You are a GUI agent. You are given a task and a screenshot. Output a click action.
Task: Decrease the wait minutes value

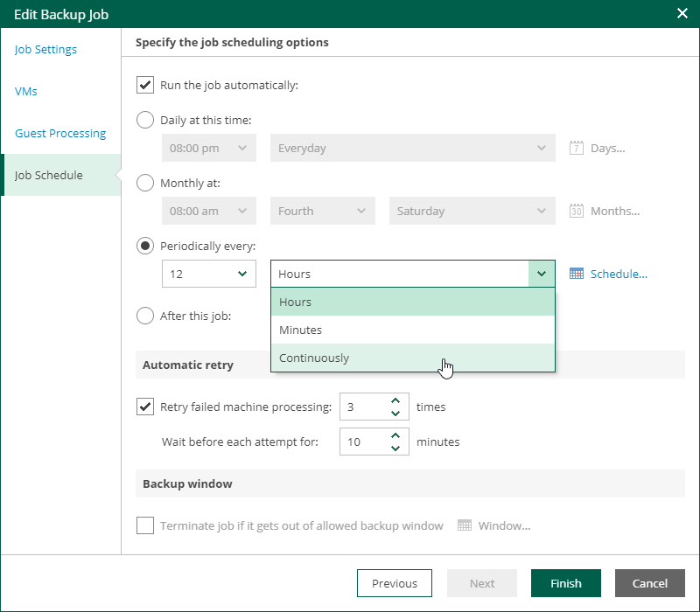395,448
